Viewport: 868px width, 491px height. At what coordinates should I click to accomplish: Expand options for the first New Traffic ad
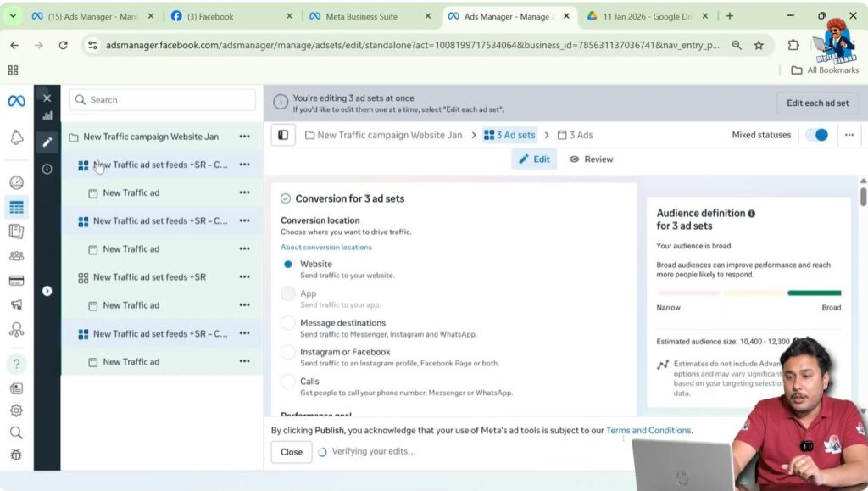[x=243, y=192]
